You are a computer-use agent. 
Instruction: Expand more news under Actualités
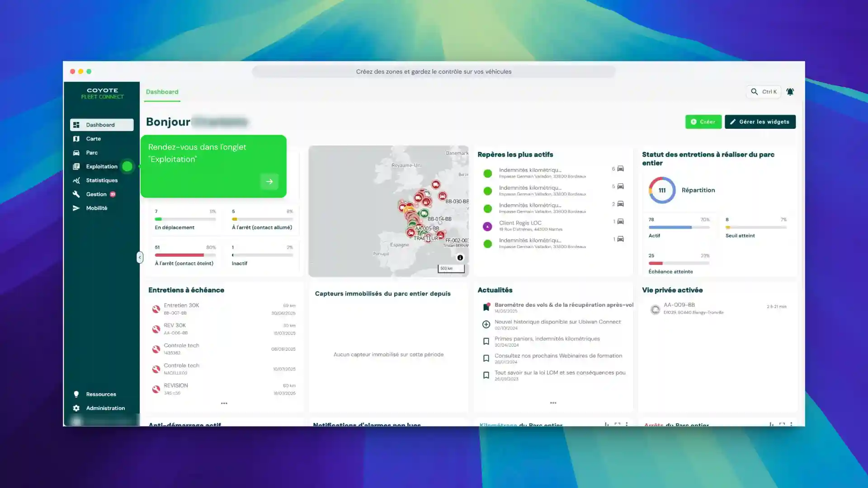click(x=553, y=403)
